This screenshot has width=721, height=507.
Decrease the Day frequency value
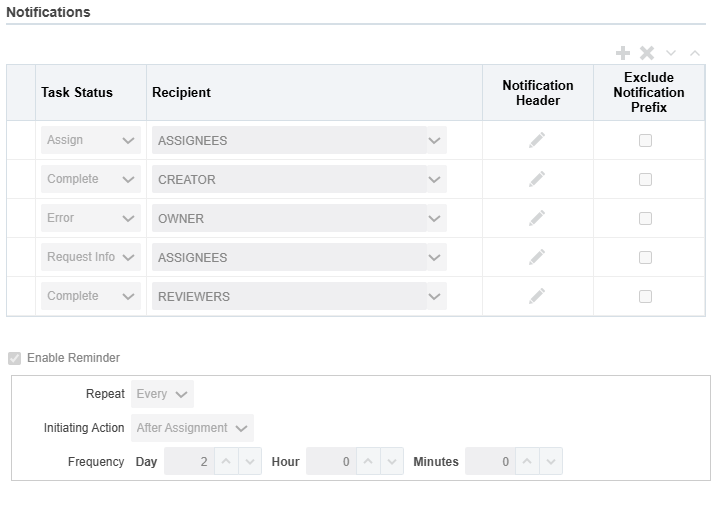pos(250,461)
